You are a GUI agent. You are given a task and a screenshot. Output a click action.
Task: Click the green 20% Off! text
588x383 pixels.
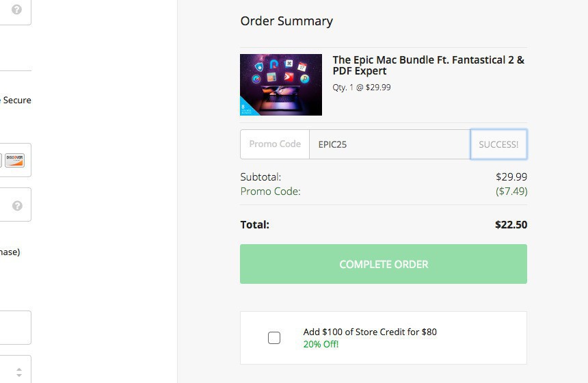click(321, 344)
